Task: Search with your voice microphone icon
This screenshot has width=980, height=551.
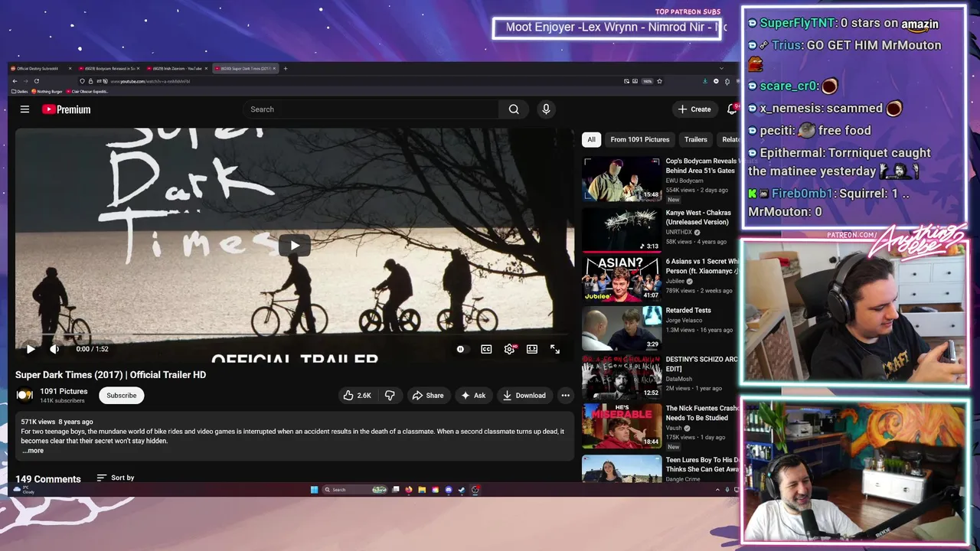Action: 546,109
